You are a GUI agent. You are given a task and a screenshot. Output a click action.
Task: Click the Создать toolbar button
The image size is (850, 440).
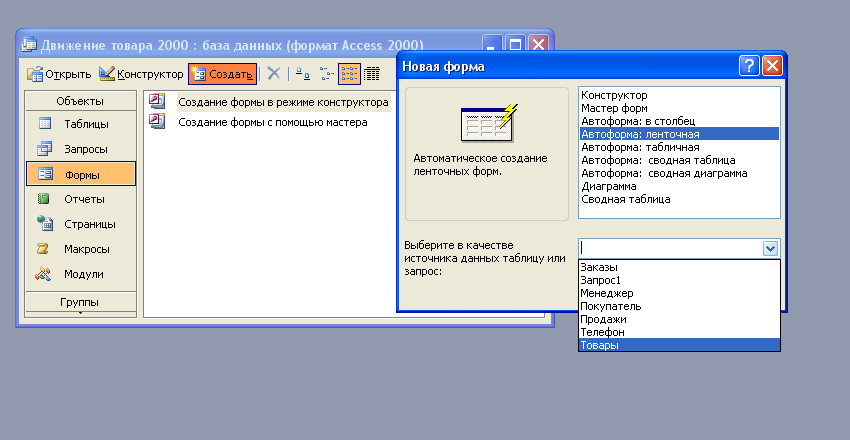222,74
